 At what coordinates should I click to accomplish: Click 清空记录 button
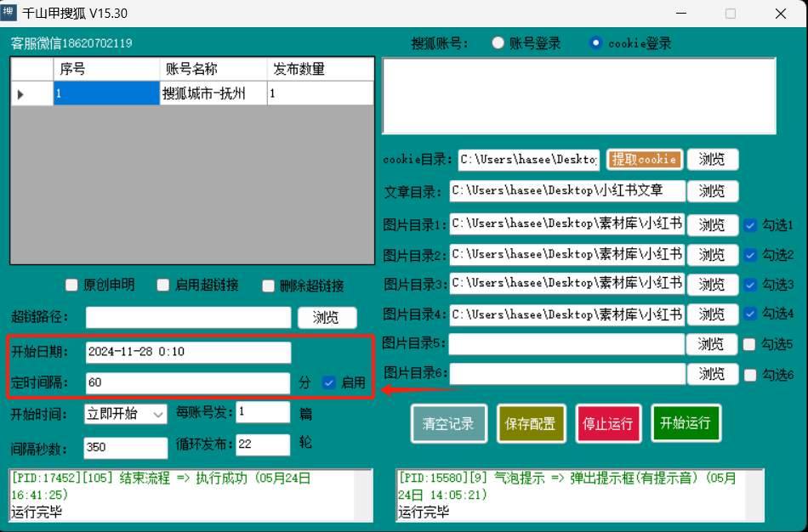tap(448, 423)
